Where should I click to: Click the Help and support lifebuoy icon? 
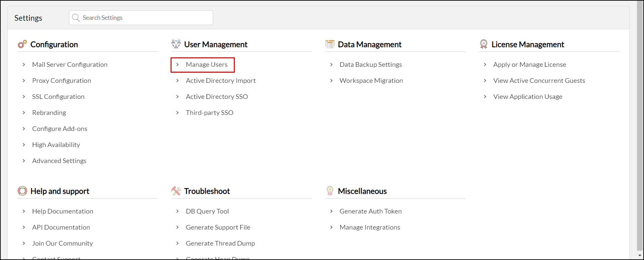click(22, 191)
